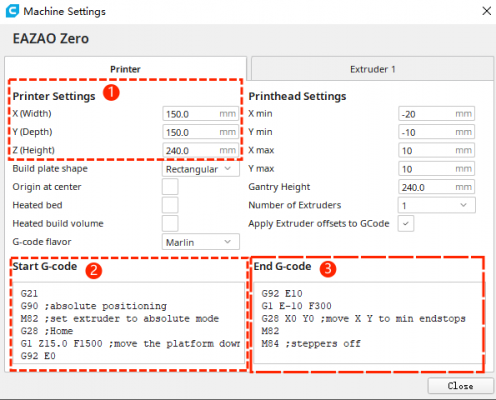Switch to the Extruder 1 tab
Viewport: 496px width, 400px height.
pos(372,69)
